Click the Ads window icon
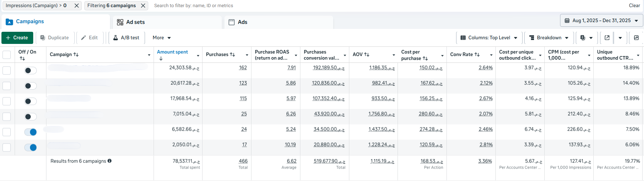This screenshot has width=644, height=181. [231, 22]
